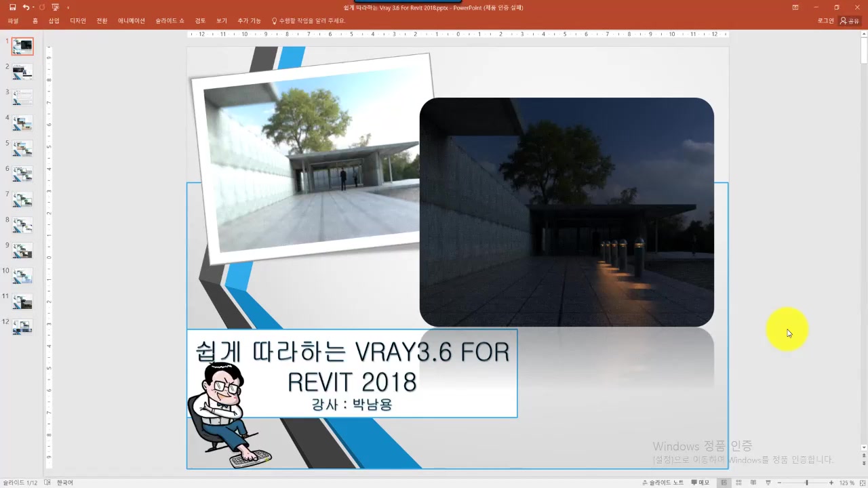Open Customize Quick Access Toolbar dropdown
This screenshot has width=868, height=488.
(x=68, y=7)
